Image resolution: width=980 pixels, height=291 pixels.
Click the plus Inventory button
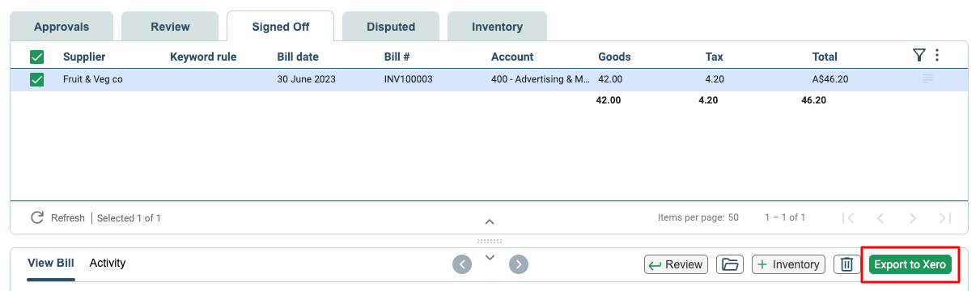(x=789, y=264)
